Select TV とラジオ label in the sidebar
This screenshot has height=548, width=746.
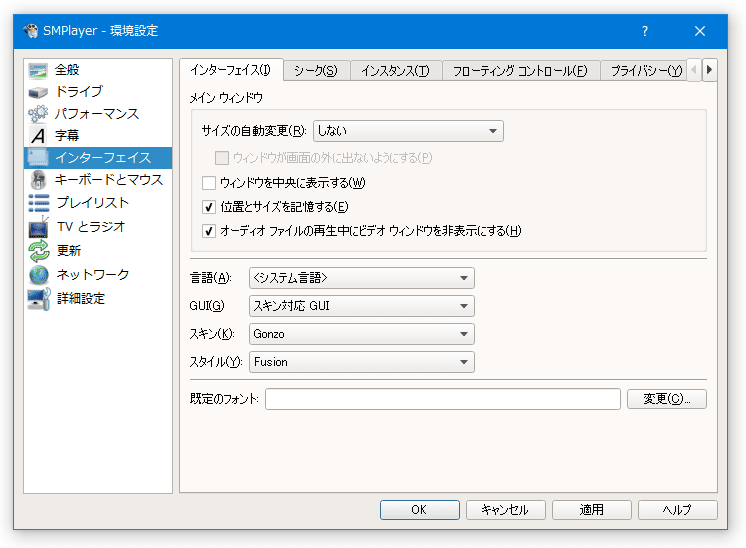tap(91, 226)
